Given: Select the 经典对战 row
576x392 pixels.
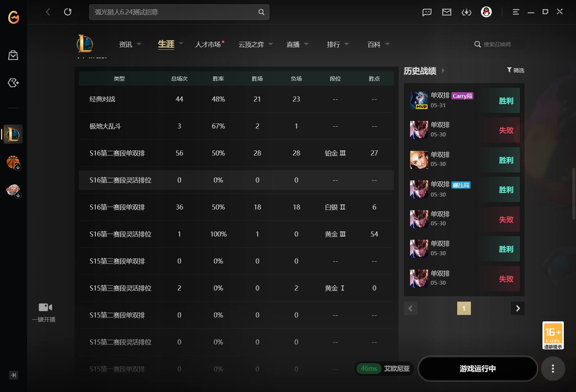Looking at the screenshot, I should coord(236,99).
